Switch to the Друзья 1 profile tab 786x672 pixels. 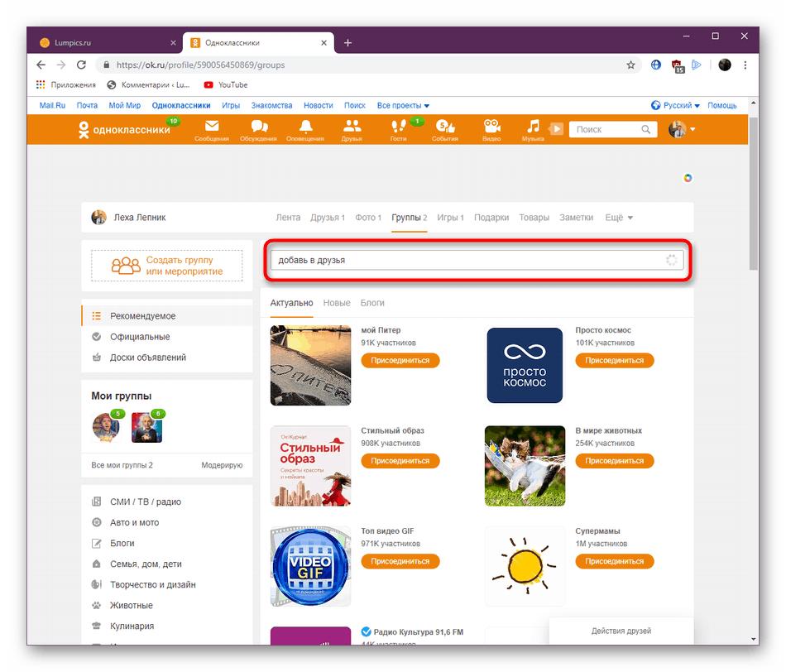pyautogui.click(x=328, y=217)
